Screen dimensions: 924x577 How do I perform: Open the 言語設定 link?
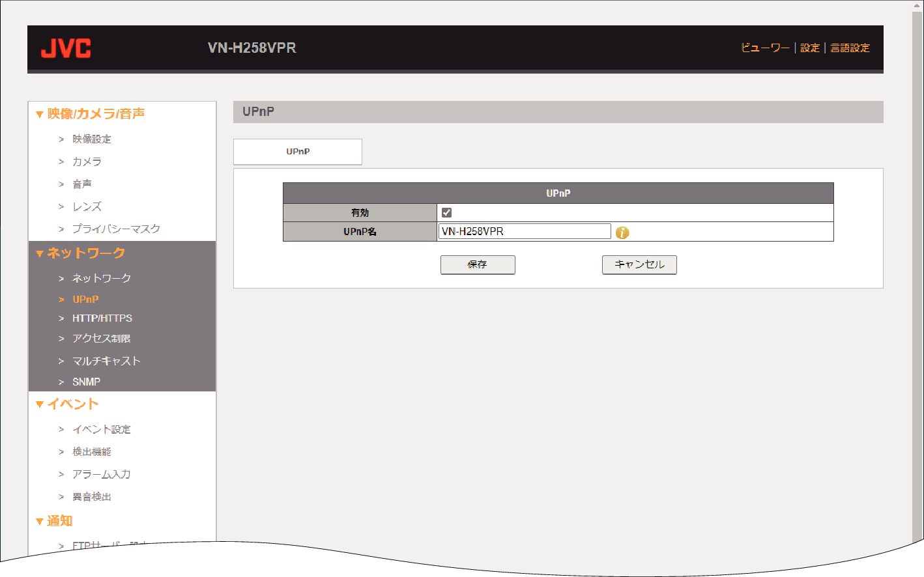pyautogui.click(x=850, y=48)
